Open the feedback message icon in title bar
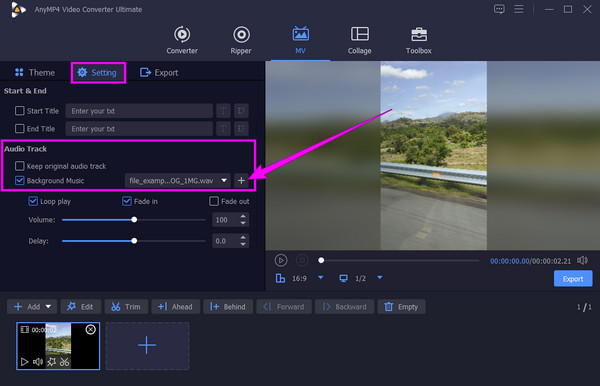 (x=499, y=9)
